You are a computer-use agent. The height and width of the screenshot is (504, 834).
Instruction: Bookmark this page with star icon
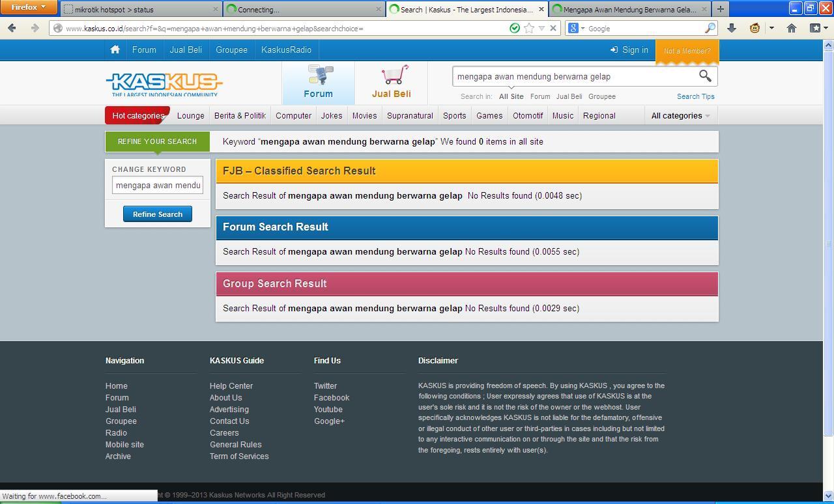[529, 28]
